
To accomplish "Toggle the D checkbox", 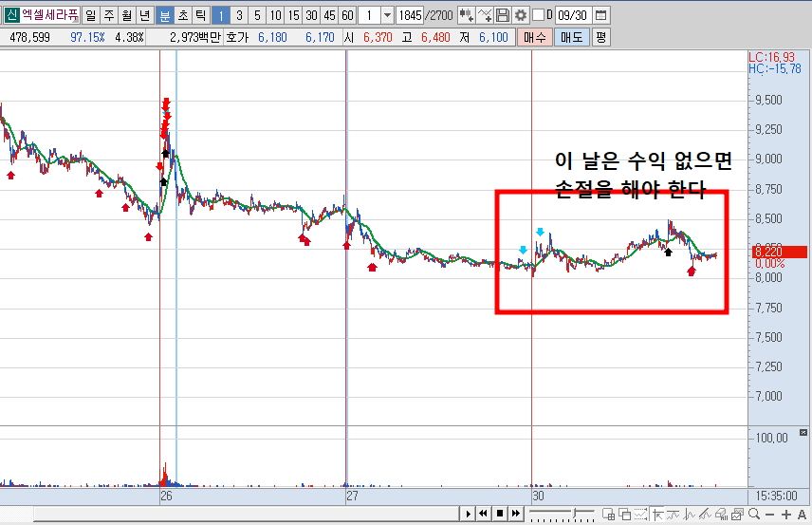I will 539,15.
